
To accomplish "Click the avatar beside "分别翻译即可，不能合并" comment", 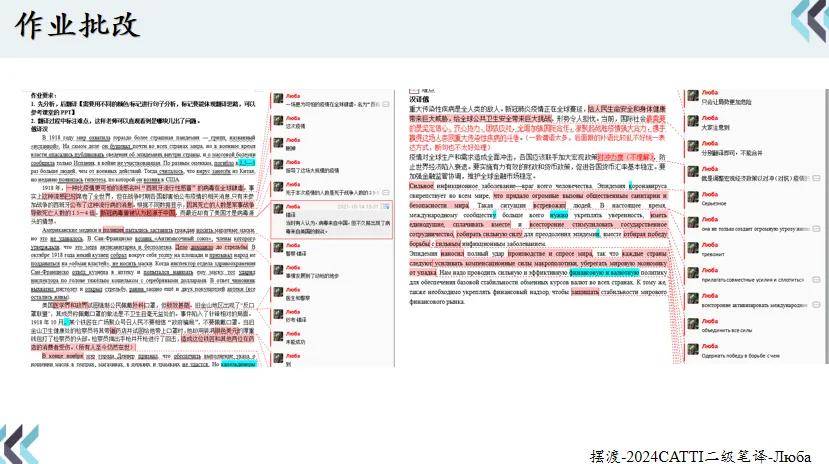I will 693,146.
